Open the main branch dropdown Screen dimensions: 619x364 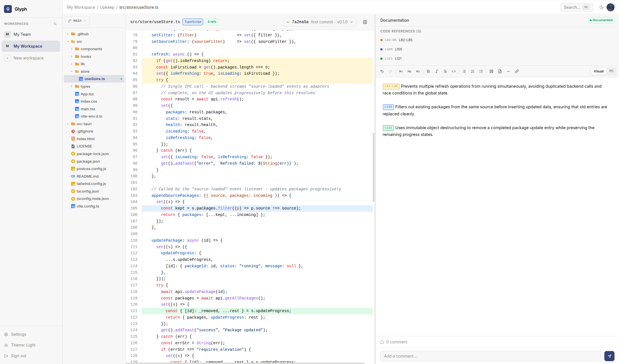pos(77,21)
